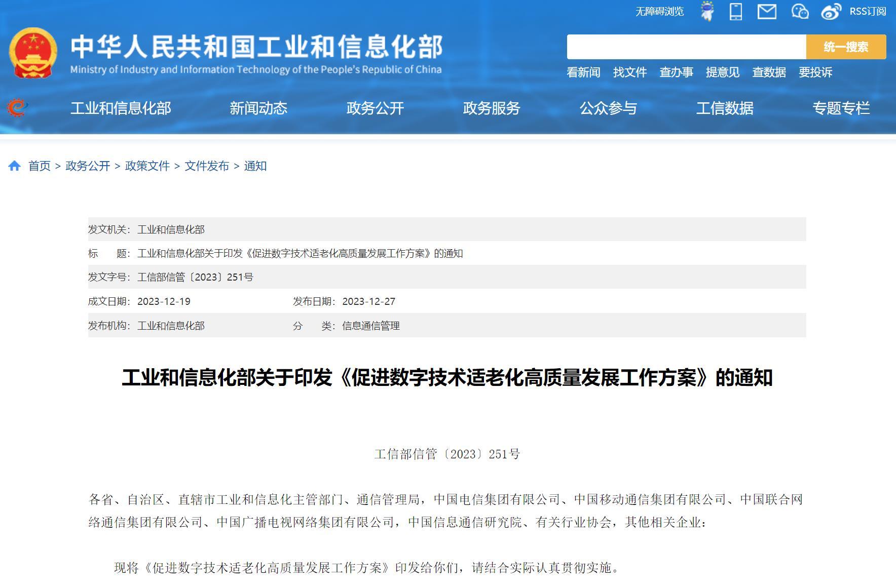
Task: Open the 新闻动态 menu
Action: 259,108
